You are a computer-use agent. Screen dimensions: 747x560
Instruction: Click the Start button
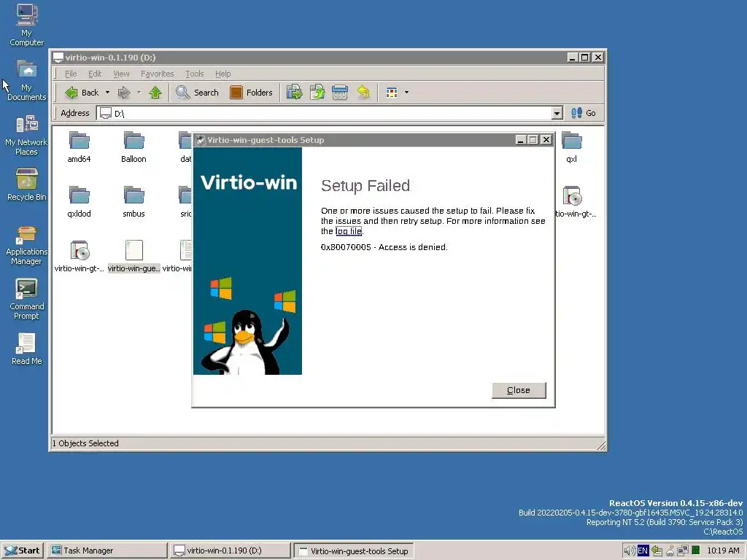[x=23, y=551]
